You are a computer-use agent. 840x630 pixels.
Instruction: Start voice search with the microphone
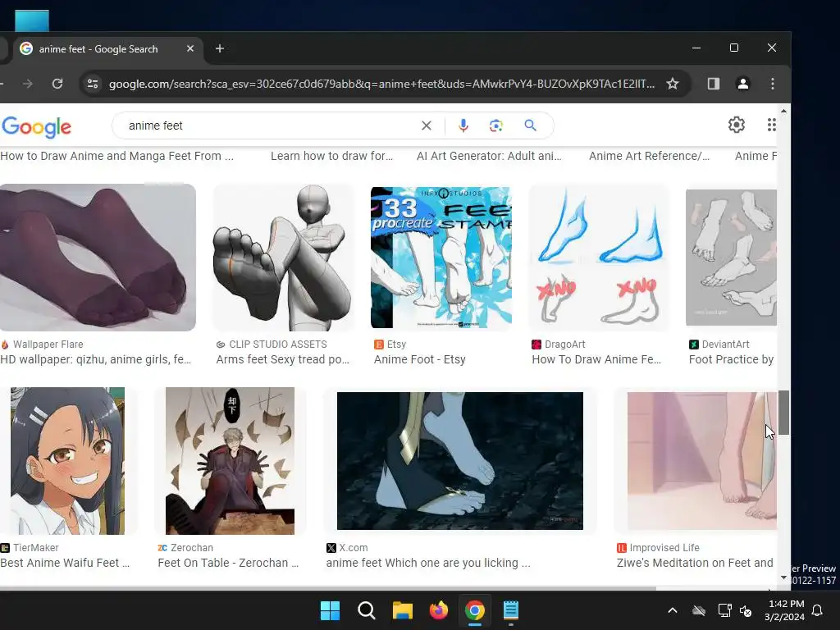pos(463,126)
